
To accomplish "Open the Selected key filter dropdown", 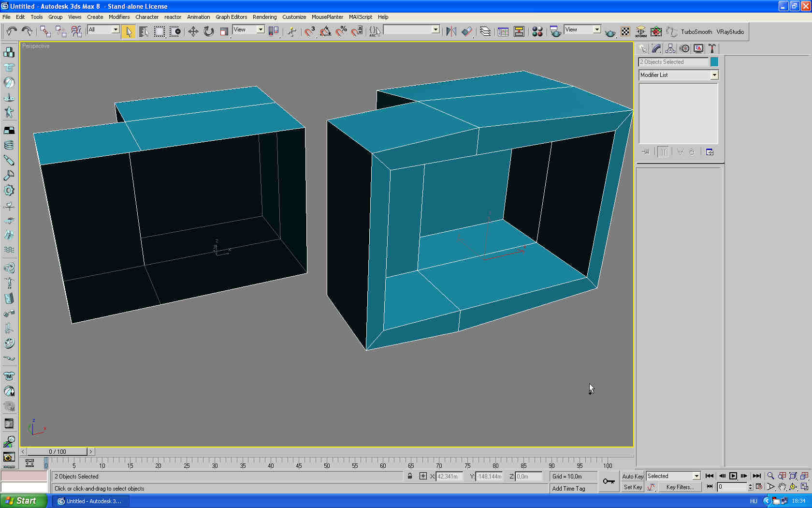I will point(696,476).
